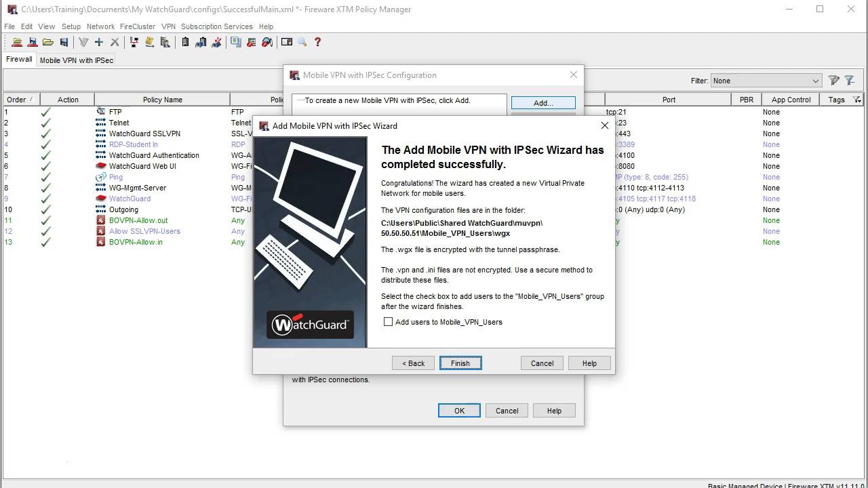The height and width of the screenshot is (488, 868).
Task: Click Cancel in Mobile VPN Configuration dialog
Action: pyautogui.click(x=507, y=411)
